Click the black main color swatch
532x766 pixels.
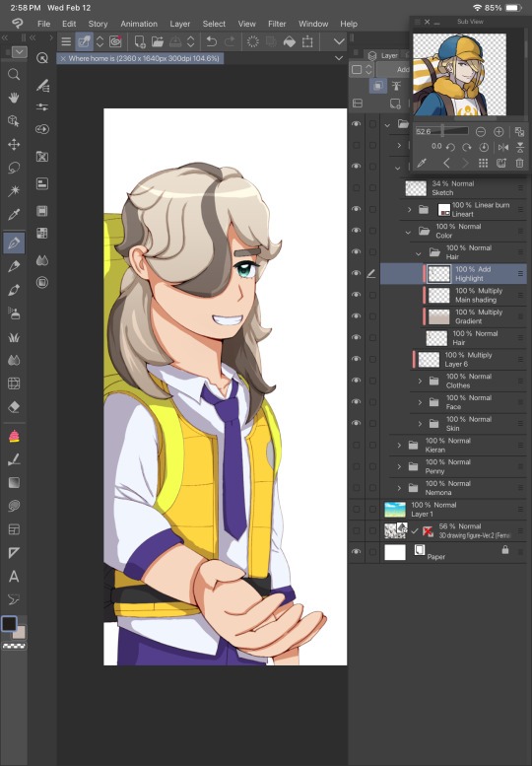9,623
